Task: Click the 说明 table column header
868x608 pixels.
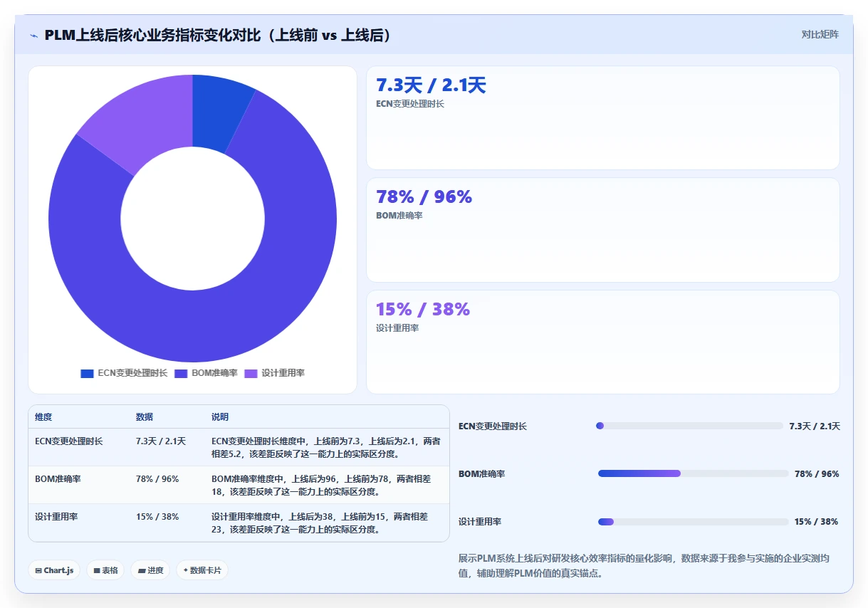Action: [220, 417]
